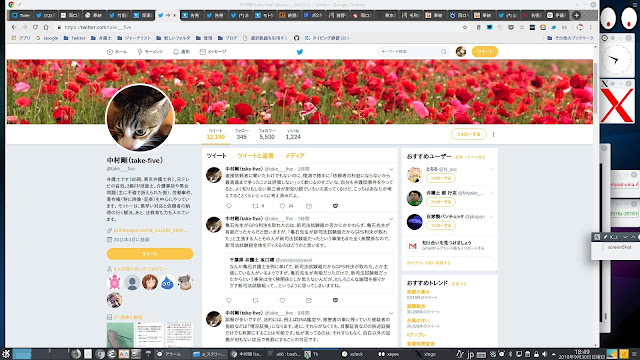Reply to the second tweet quoting 千葉県 弁護士

coord(229,300)
